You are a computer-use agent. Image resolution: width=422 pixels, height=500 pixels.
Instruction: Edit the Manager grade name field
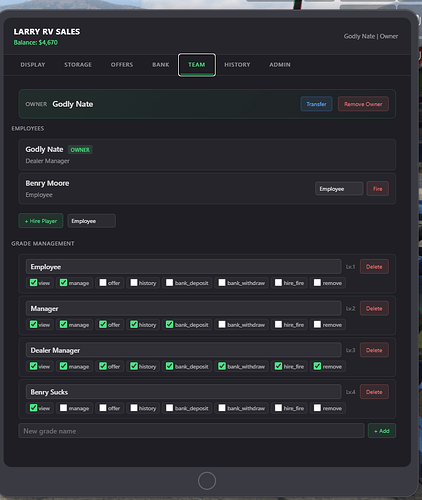point(183,308)
